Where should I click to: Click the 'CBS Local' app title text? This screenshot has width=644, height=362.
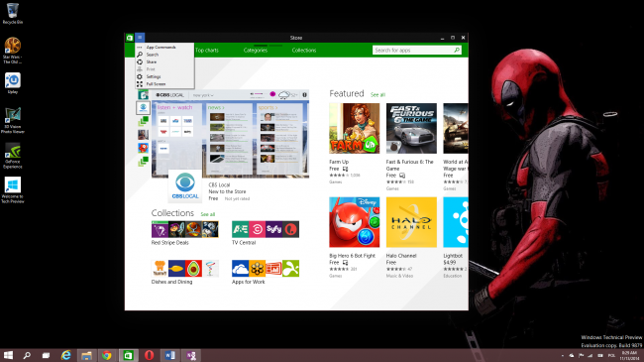(219, 185)
